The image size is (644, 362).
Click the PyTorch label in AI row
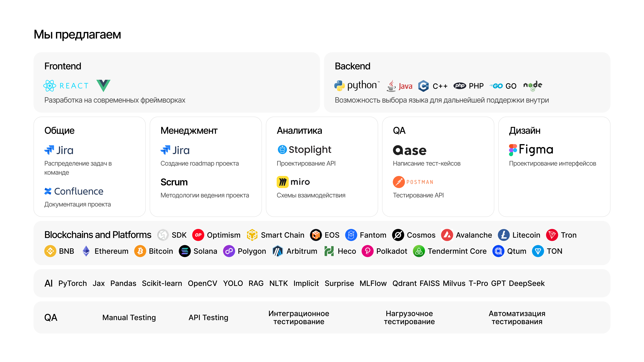point(72,283)
